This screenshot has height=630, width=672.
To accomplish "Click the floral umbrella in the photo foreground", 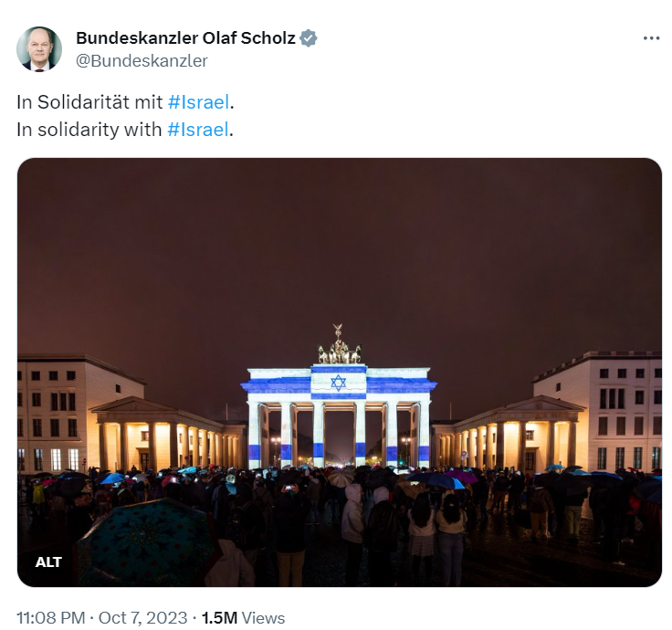I will pos(146,542).
